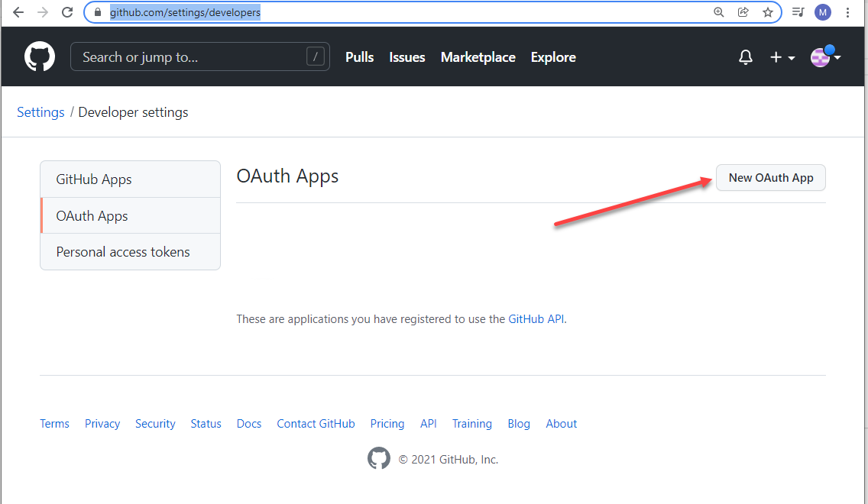
Task: Open Chrome three-dot menu
Action: point(848,12)
